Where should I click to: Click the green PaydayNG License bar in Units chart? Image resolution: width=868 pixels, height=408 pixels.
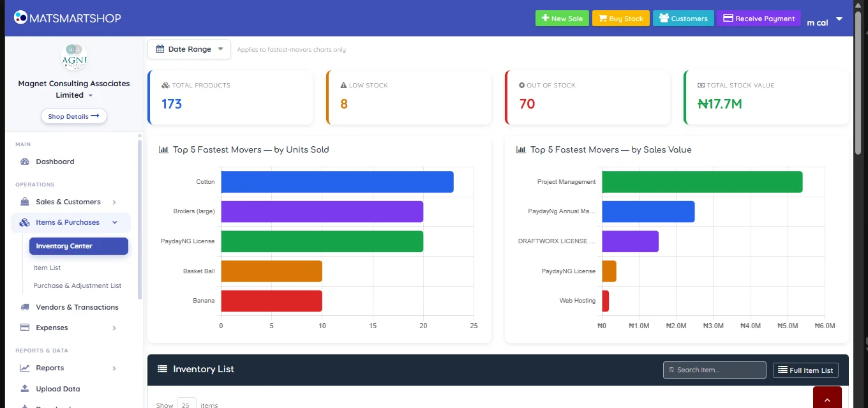tap(322, 241)
